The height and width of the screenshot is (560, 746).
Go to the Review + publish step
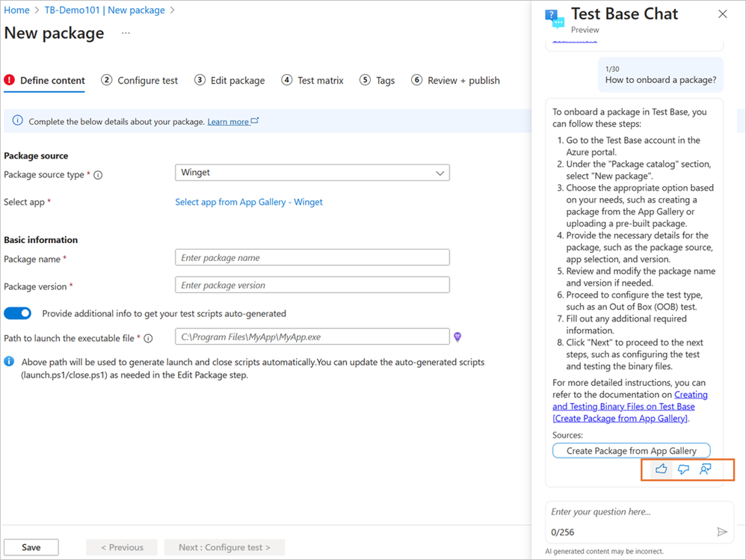(x=455, y=81)
